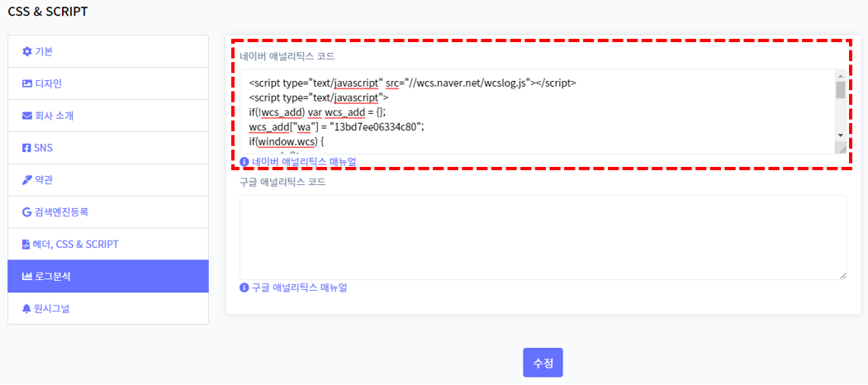Click the 수정 save button
This screenshot has width=868, height=385.
click(x=543, y=363)
